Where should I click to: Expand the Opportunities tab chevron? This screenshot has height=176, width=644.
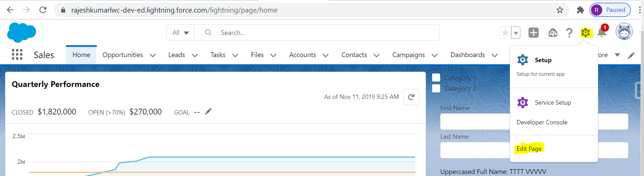click(x=153, y=55)
